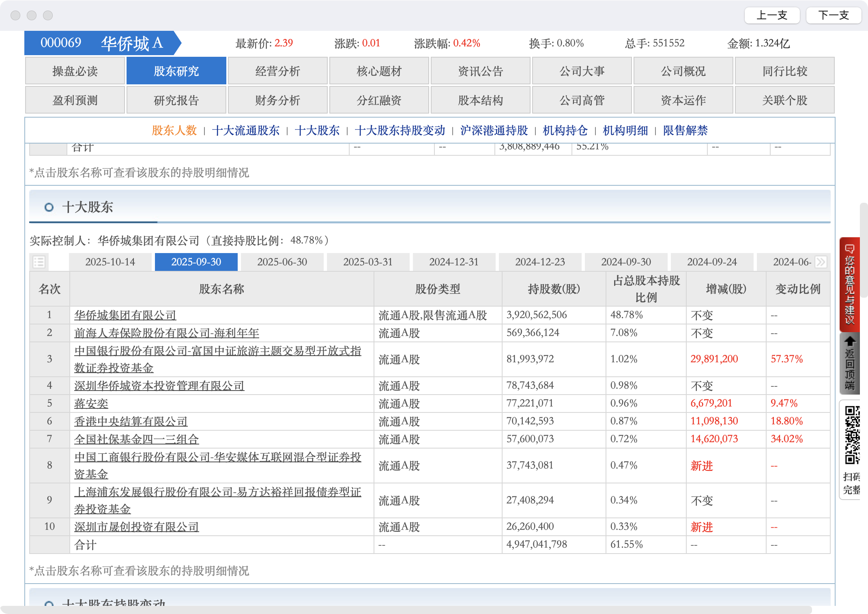Click the QR code image on the right

pyautogui.click(x=852, y=435)
